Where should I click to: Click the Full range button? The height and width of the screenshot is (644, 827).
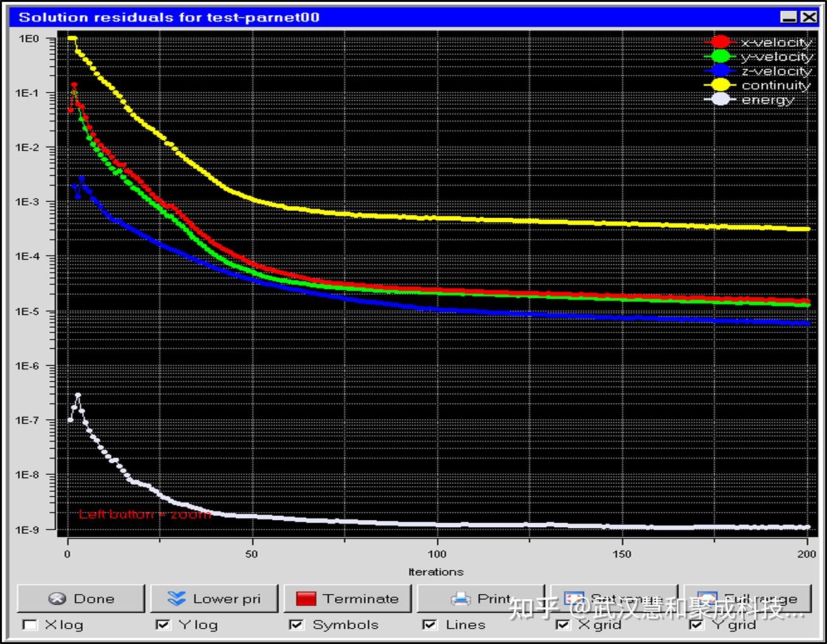[749, 597]
